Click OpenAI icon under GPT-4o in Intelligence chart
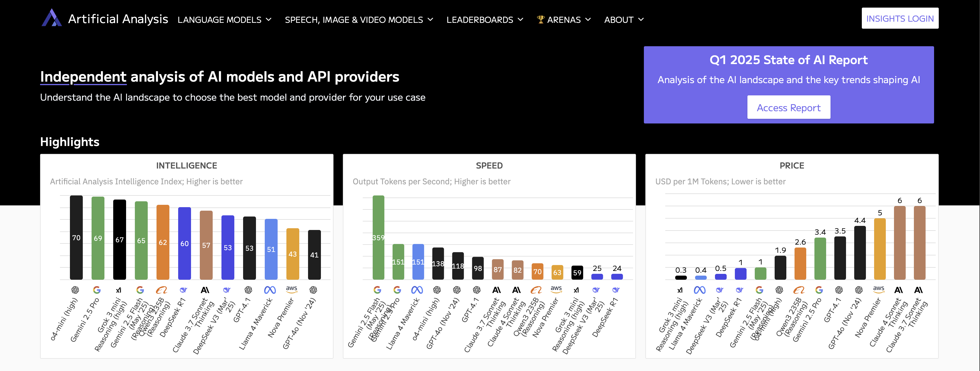The height and width of the screenshot is (371, 980). tap(314, 290)
